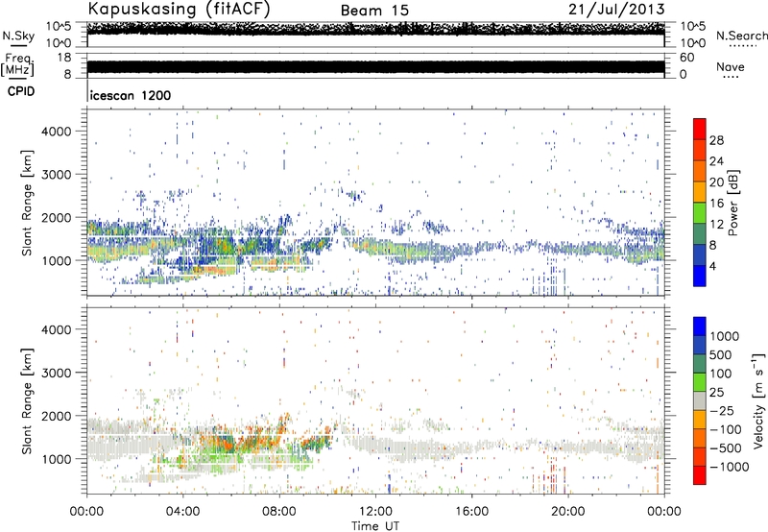Click the 'CPID' label
Viewport: 768px width, 532px height.
click(x=20, y=91)
